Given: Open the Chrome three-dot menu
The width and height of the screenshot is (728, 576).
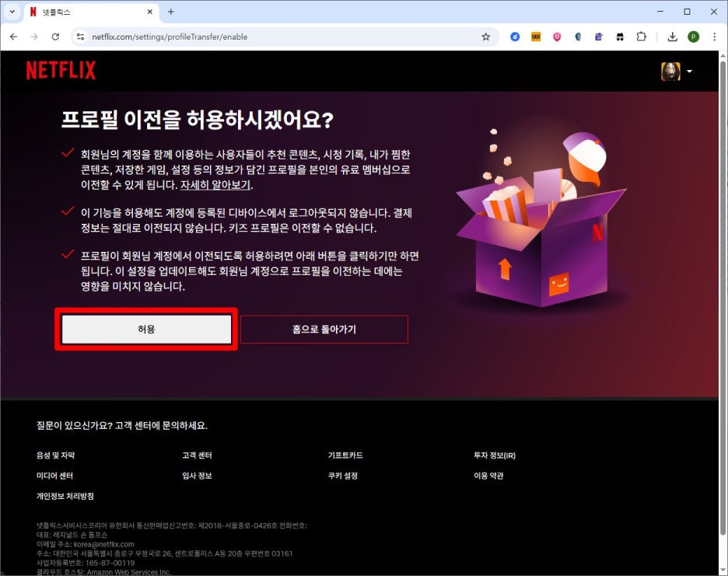Looking at the screenshot, I should (715, 37).
